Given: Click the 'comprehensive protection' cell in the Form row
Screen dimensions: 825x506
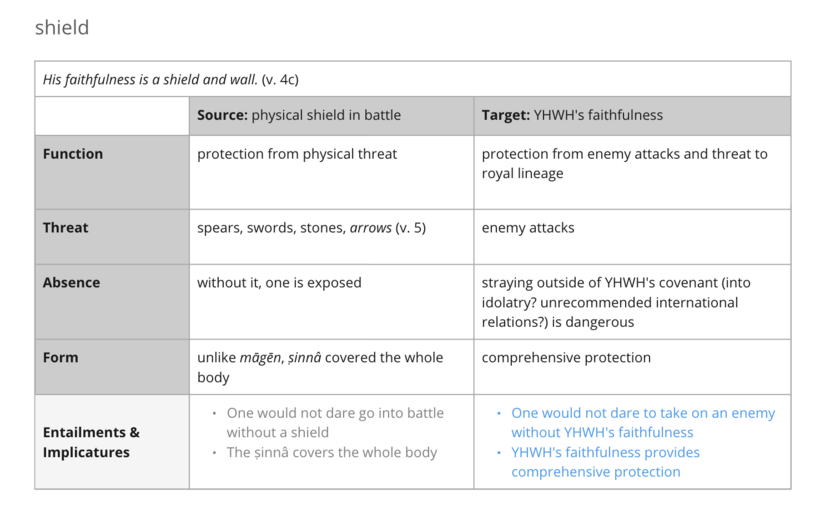Looking at the screenshot, I should [x=566, y=357].
